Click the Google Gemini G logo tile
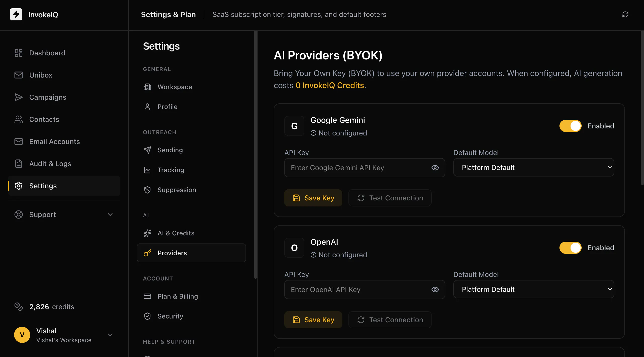This screenshot has height=357, width=644. 294,126
